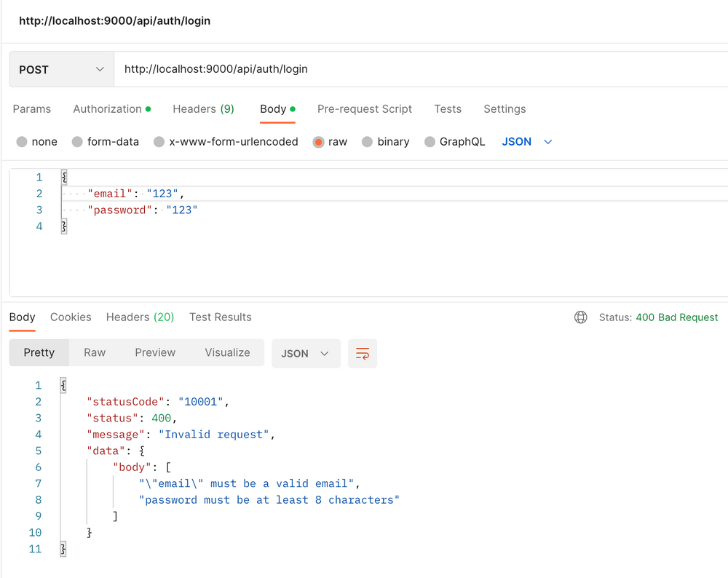The image size is (728, 578).
Task: Select the binary body radio button
Action: click(367, 142)
